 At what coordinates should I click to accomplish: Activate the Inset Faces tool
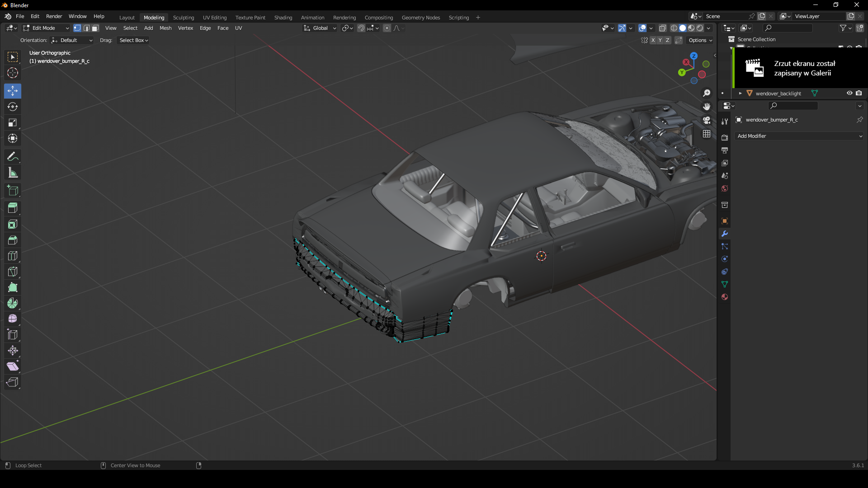pos(13,224)
